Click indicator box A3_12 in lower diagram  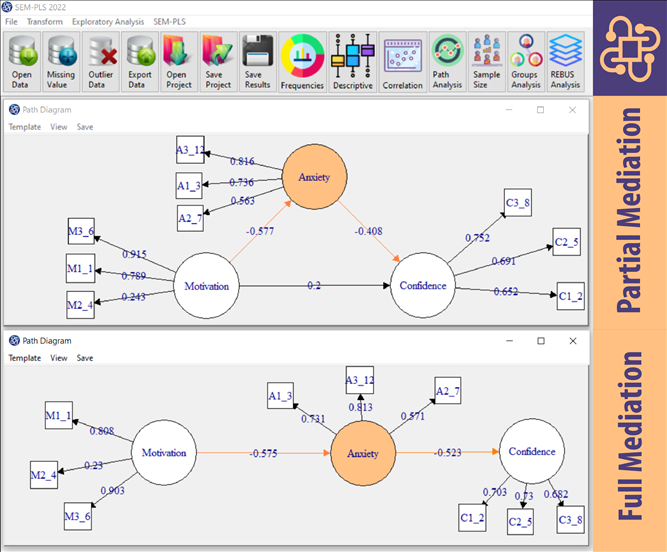[x=360, y=380]
